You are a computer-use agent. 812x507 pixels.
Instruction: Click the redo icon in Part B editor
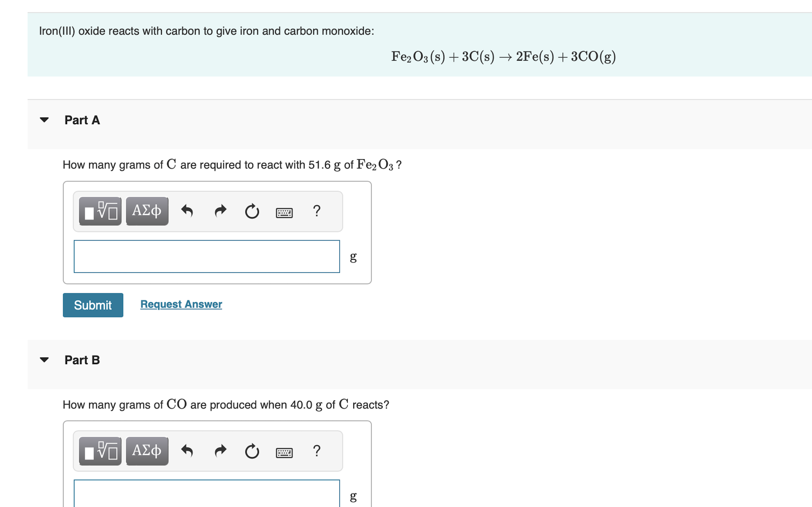220,451
